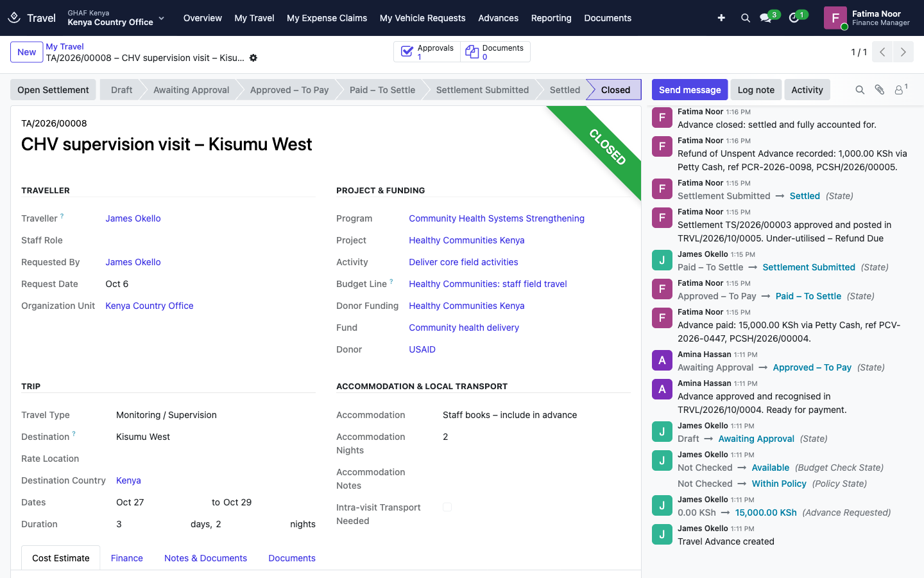Click the plus quick-create icon
Image resolution: width=924 pixels, height=578 pixels.
pos(721,18)
